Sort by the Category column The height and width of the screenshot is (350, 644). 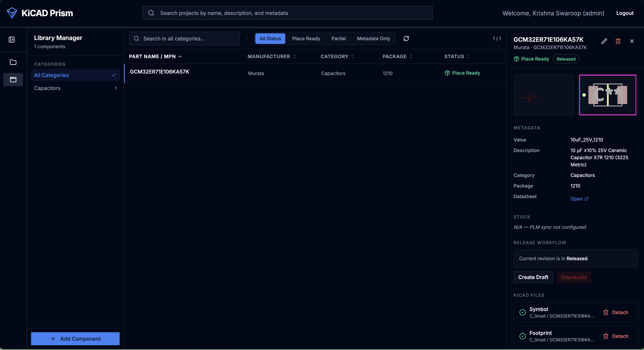click(338, 57)
